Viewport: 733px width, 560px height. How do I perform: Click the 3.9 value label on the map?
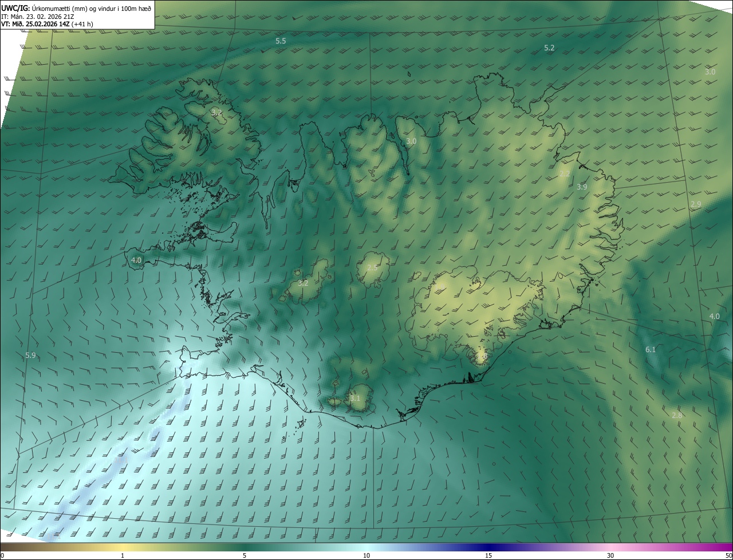pos(582,187)
